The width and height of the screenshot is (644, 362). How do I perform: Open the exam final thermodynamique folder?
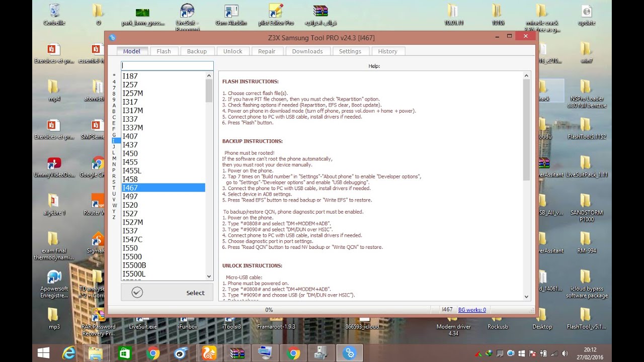[x=54, y=246]
